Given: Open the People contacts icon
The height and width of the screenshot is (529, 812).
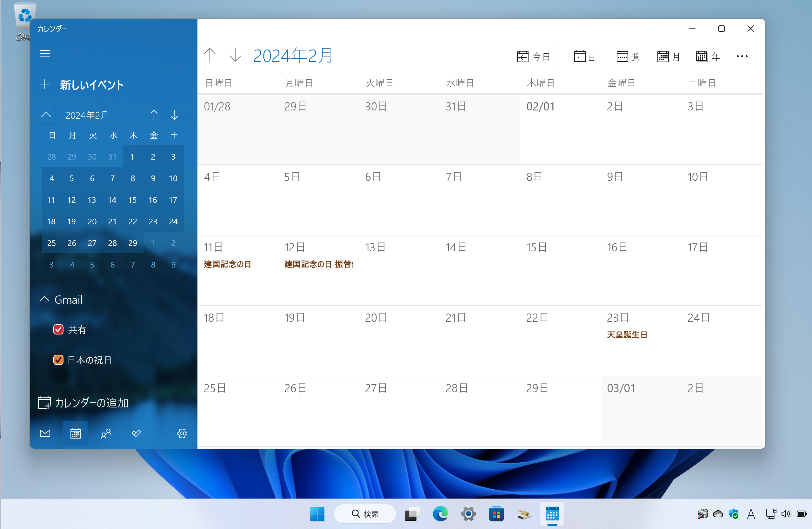Looking at the screenshot, I should coord(106,433).
